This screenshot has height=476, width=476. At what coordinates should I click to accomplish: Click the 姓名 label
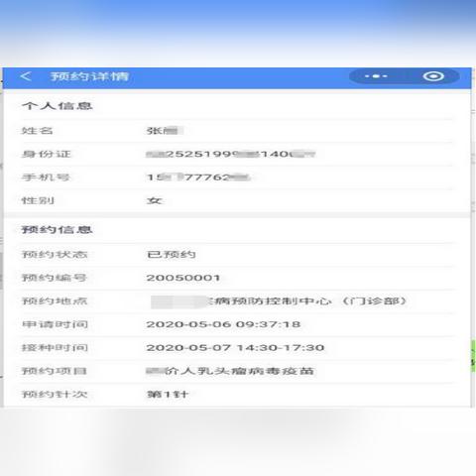[38, 131]
